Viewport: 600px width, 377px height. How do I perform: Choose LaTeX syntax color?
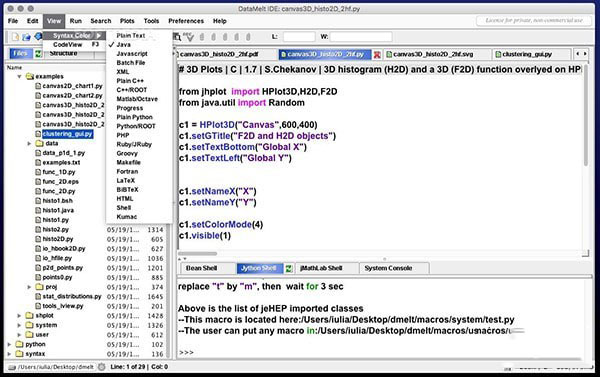[139, 181]
